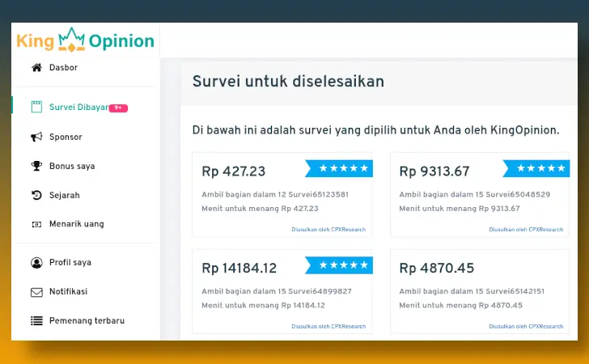Click the Bonus saya trophy icon
This screenshot has height=364, width=589.
pyautogui.click(x=36, y=167)
